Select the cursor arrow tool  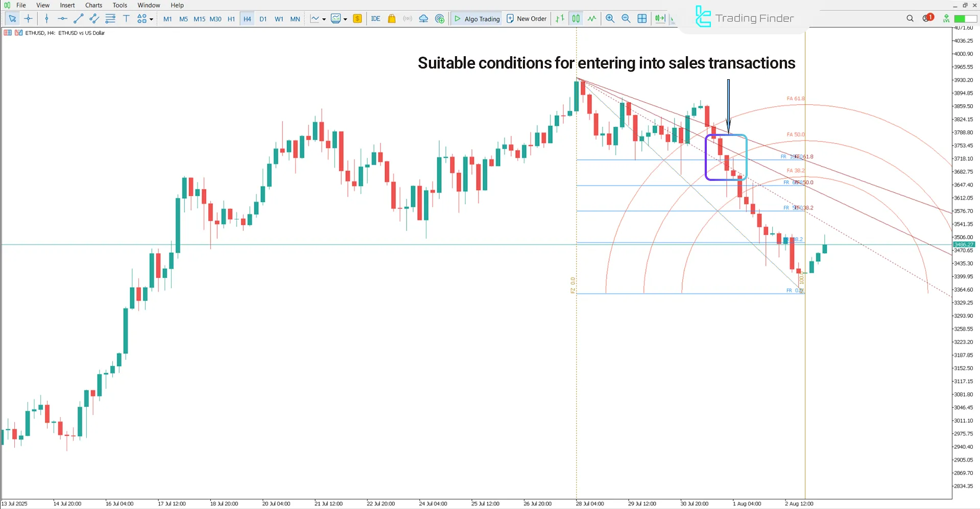[12, 18]
